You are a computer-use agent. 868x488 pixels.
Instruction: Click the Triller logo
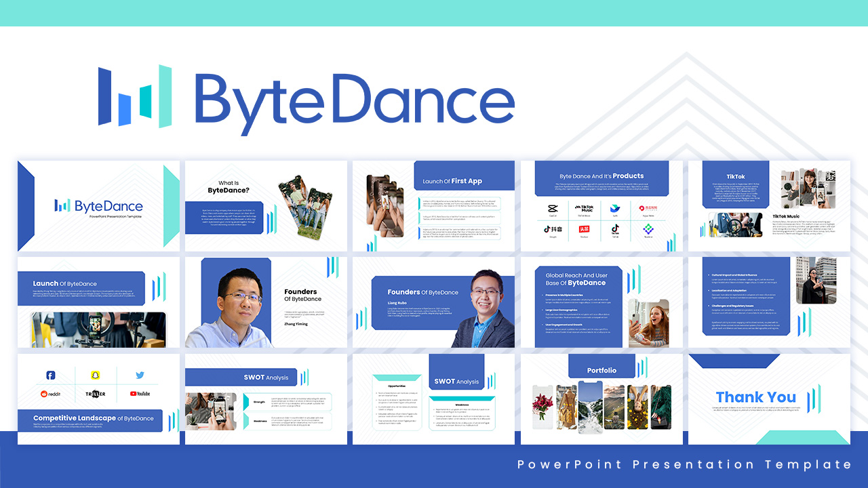(x=96, y=394)
